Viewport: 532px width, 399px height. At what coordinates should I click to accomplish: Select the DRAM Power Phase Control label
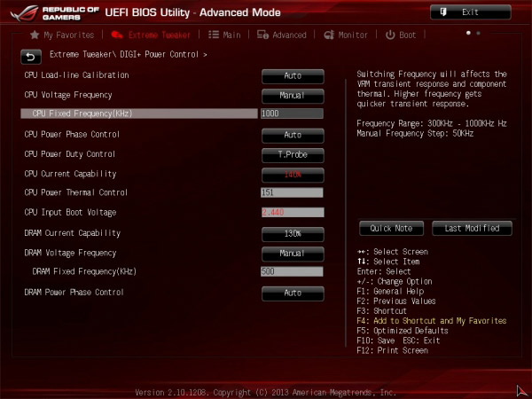click(x=74, y=292)
